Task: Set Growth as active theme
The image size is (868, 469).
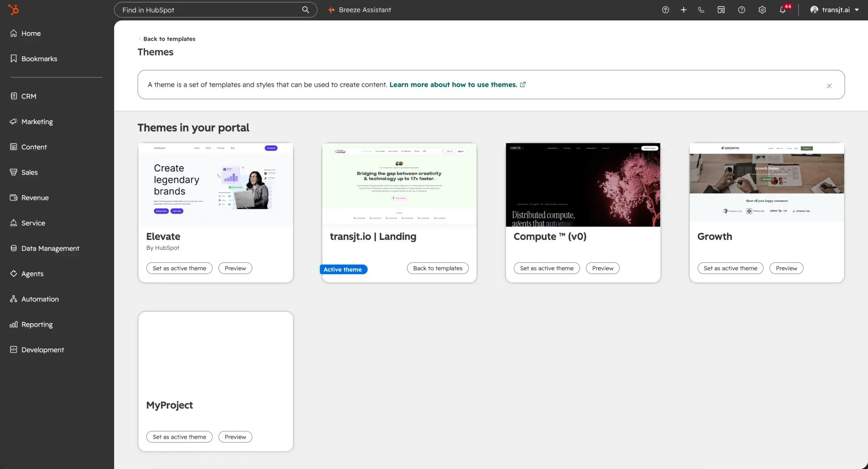Action: tap(730, 268)
